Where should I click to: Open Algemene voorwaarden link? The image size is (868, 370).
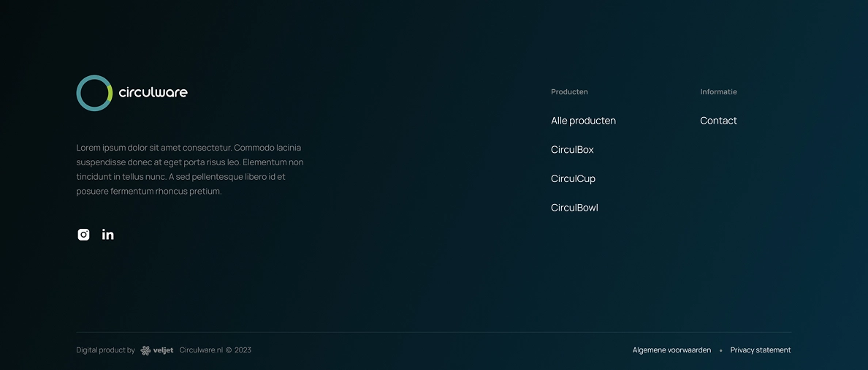pyautogui.click(x=671, y=350)
